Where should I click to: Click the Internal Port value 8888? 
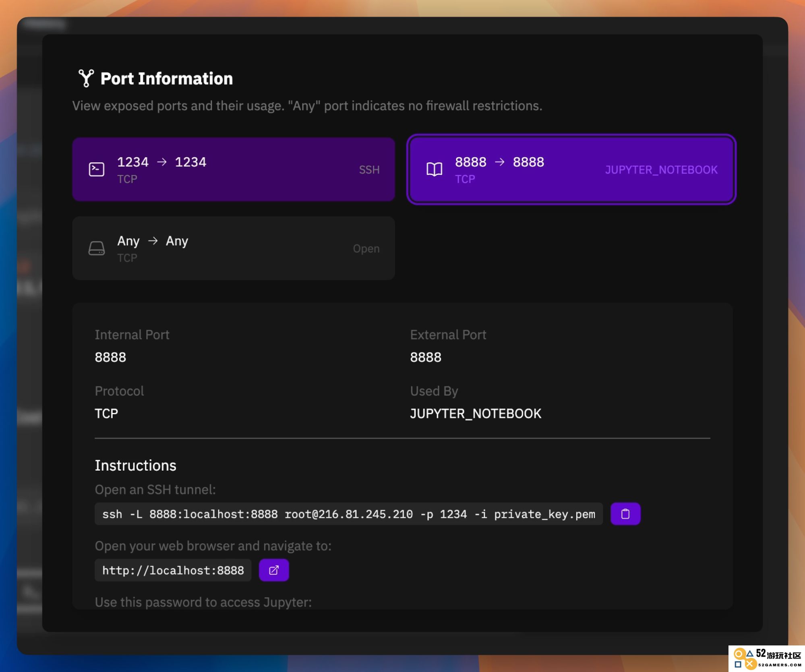(x=110, y=357)
